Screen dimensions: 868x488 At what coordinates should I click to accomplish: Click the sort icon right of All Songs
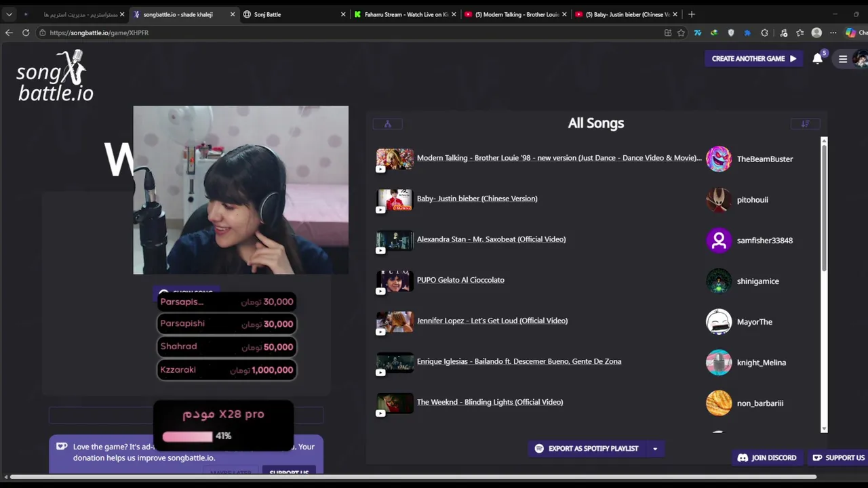(x=806, y=123)
